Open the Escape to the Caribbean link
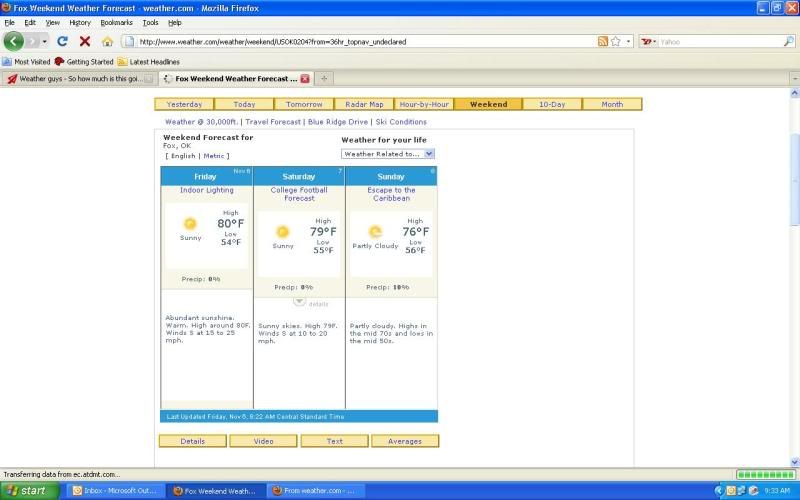Screen dimensions: 800x500 391,194
